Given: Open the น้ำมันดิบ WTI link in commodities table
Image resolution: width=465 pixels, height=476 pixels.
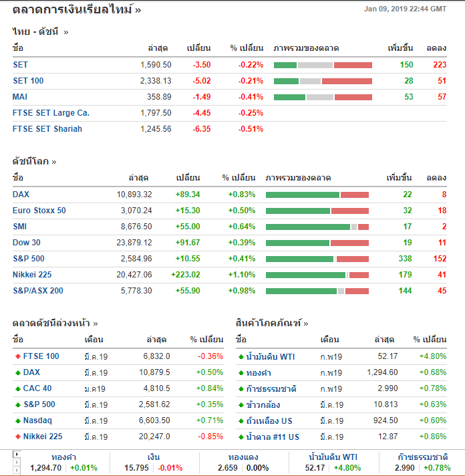Looking at the screenshot, I should pyautogui.click(x=271, y=357).
